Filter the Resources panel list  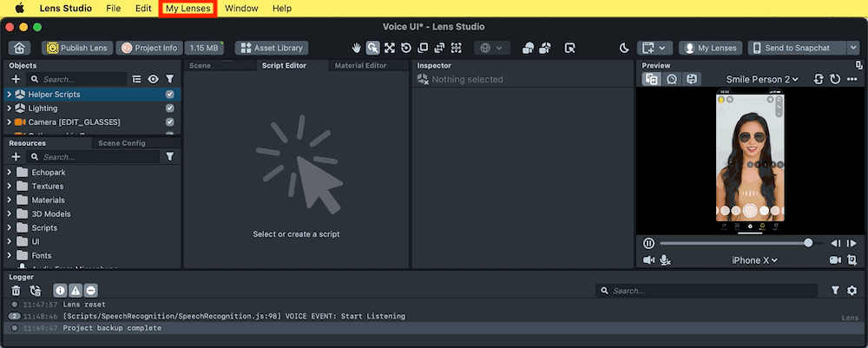pyautogui.click(x=169, y=157)
